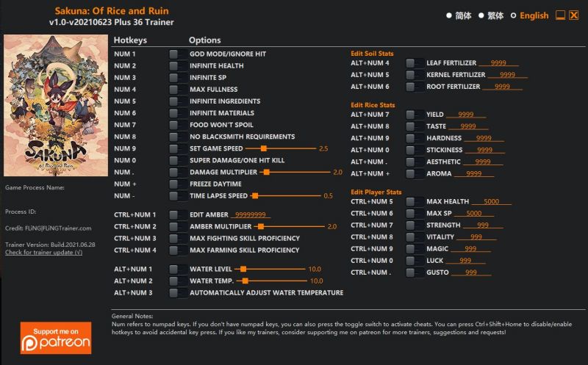588x365 pixels.
Task: Enable Food Won't Spoil toggle
Action: [x=178, y=125]
